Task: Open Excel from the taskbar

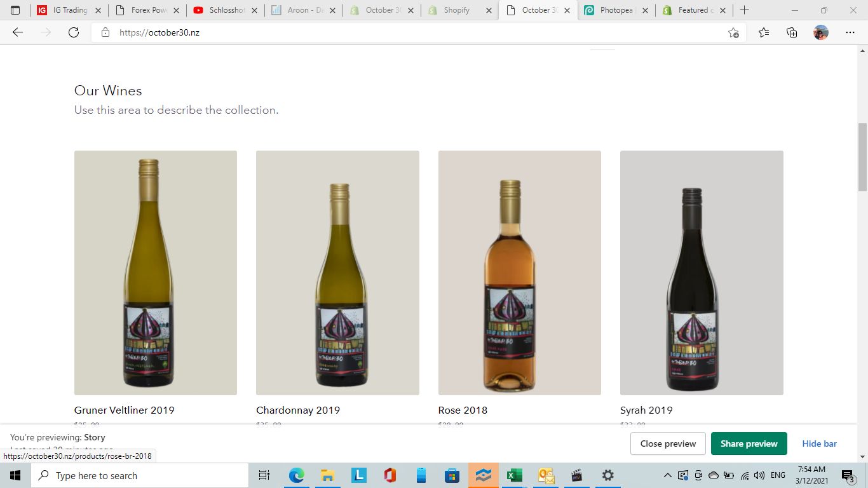Action: pyautogui.click(x=514, y=475)
